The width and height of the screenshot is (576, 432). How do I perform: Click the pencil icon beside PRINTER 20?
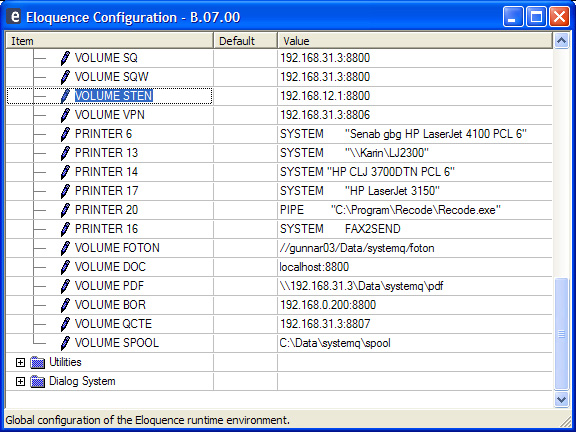coord(65,210)
